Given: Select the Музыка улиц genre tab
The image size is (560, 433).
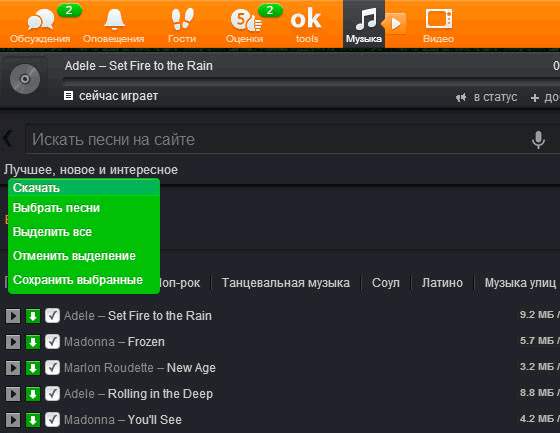Looking at the screenshot, I should pos(520,283).
